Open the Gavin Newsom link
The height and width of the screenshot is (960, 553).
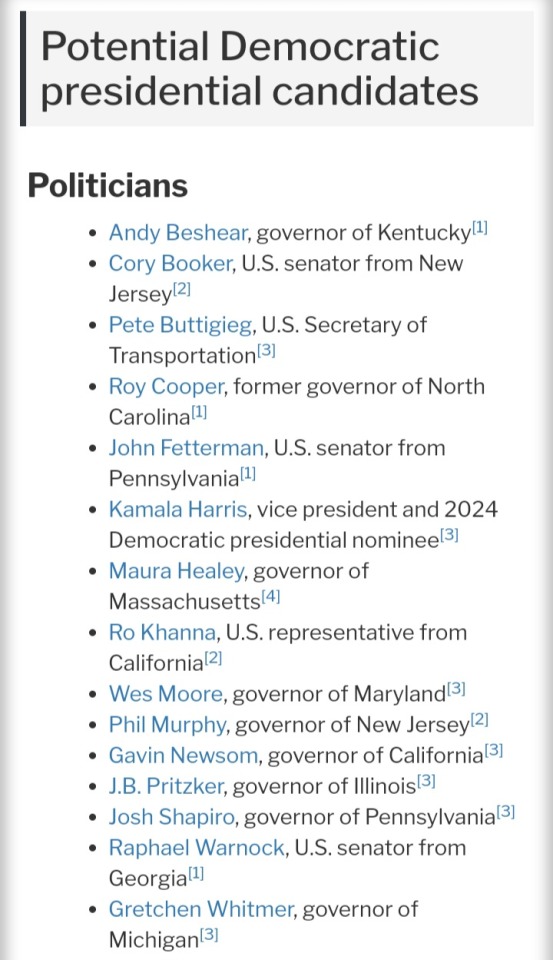click(x=184, y=755)
